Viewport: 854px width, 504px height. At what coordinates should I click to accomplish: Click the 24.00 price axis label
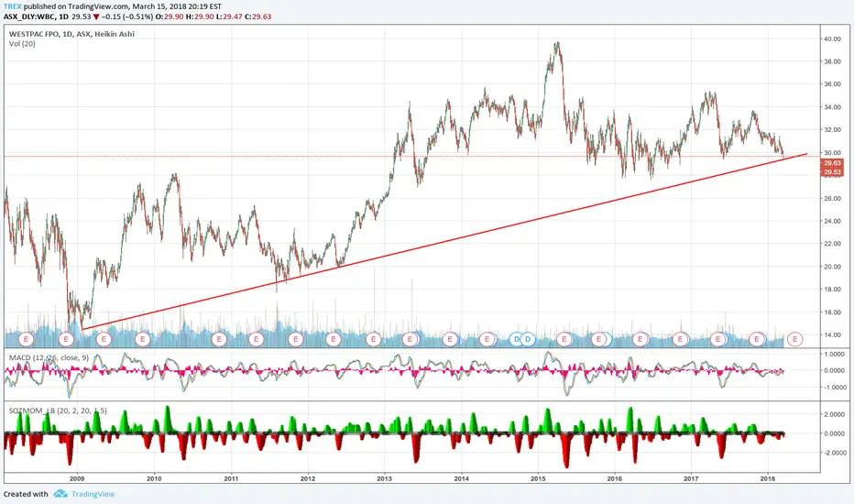(832, 221)
